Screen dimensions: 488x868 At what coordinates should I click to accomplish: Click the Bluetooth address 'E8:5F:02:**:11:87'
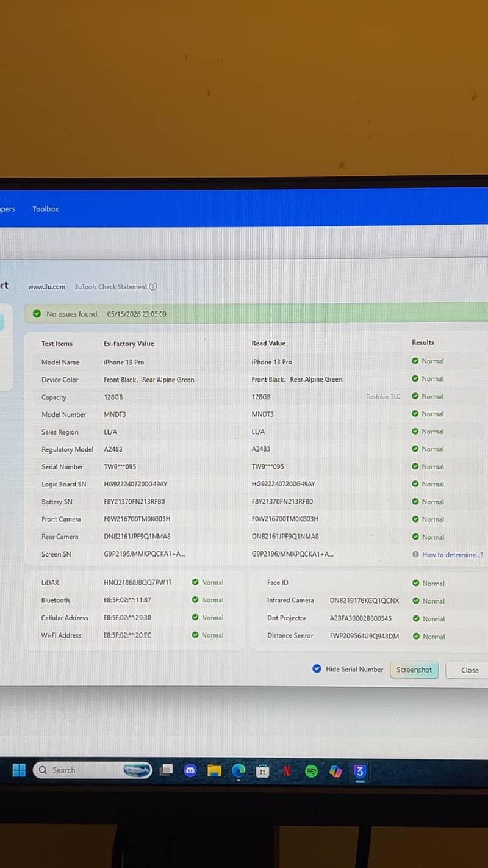(127, 600)
